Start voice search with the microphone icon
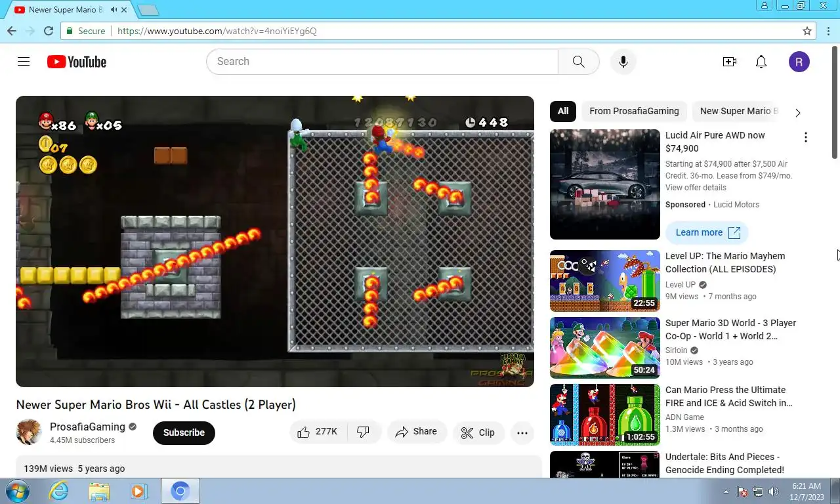This screenshot has width=840, height=504. (x=623, y=62)
